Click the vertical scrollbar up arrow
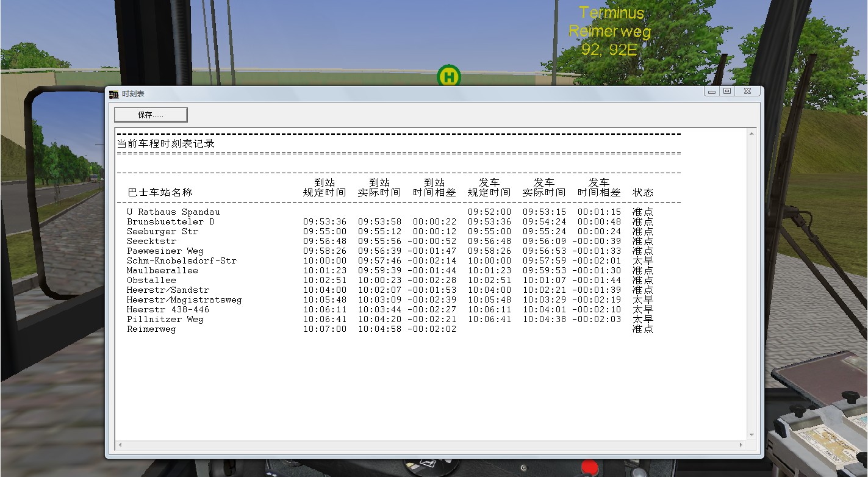Viewport: 868px width, 477px height. [751, 134]
